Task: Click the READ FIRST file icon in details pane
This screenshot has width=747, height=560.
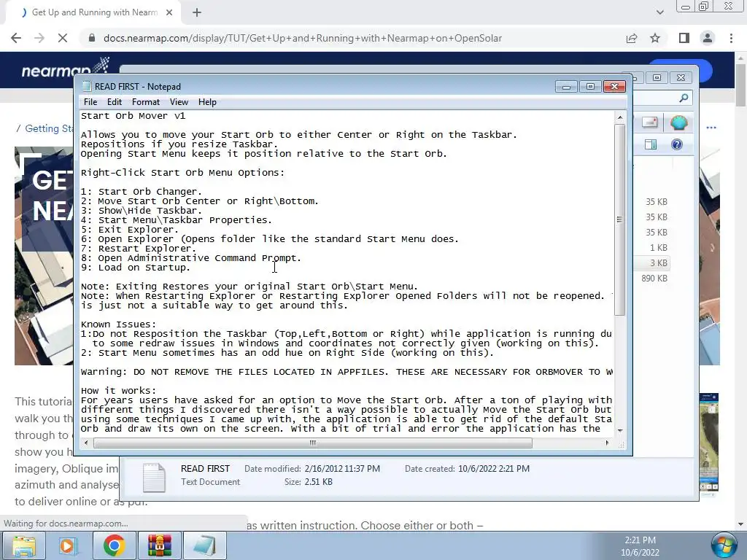Action: (x=154, y=477)
